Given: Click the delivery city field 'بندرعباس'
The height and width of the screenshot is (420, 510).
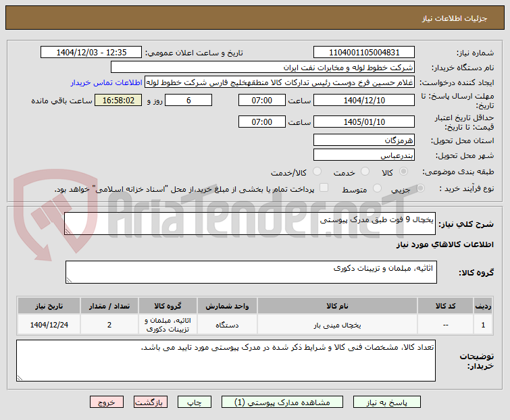Looking at the screenshot, I should 364,155.
